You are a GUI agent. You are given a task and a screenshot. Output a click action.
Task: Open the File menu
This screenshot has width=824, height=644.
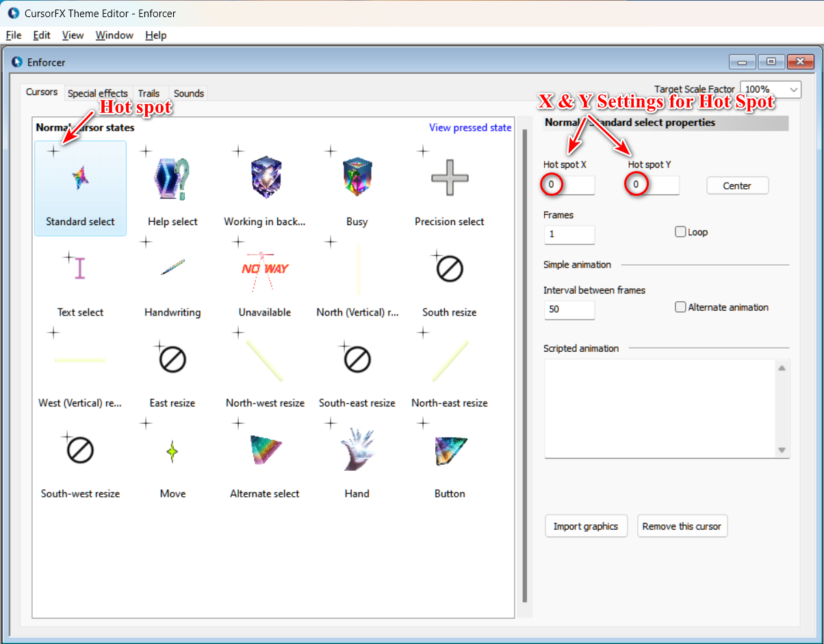click(x=14, y=36)
